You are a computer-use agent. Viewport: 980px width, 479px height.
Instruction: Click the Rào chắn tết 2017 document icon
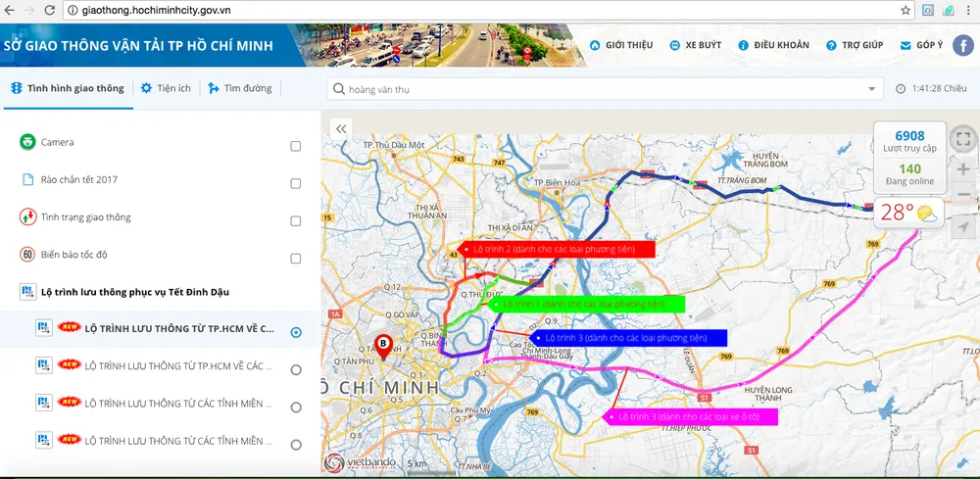pos(27,180)
